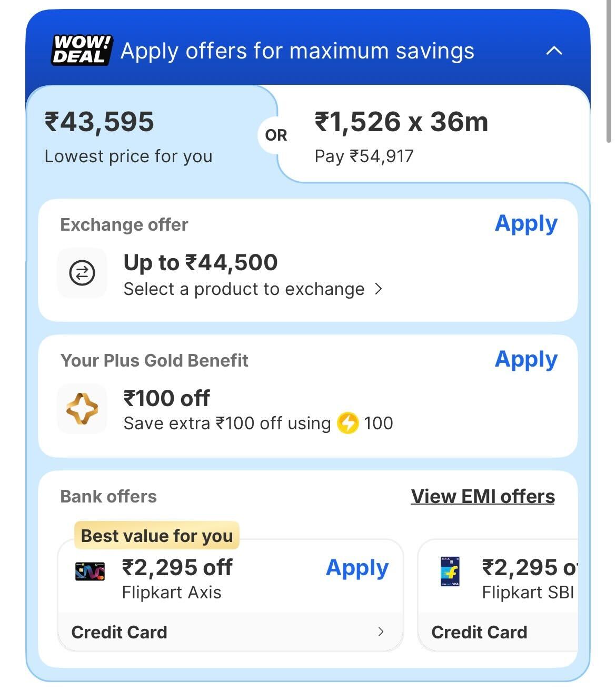This screenshot has width=616, height=690.
Task: Click the yellow SuperCoin lightning icon
Action: tap(347, 423)
